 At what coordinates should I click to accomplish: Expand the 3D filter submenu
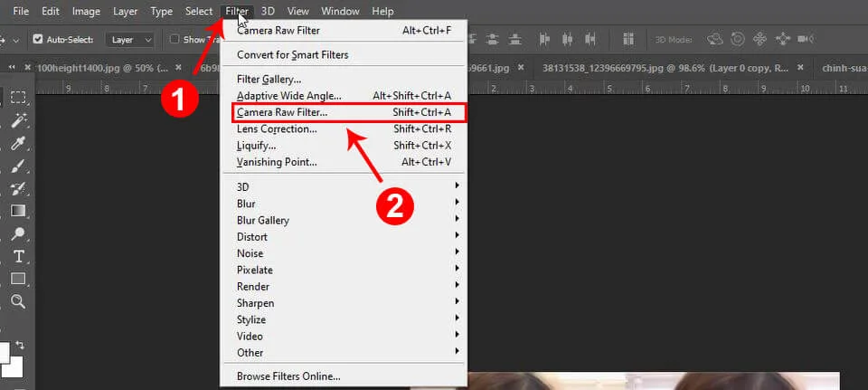click(344, 186)
